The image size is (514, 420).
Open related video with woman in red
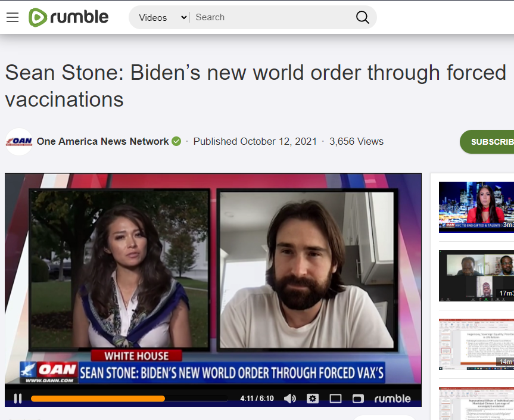(x=476, y=207)
